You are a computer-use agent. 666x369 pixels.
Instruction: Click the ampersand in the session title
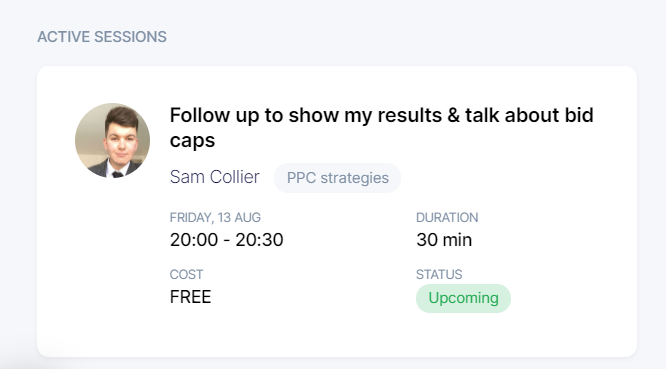[x=453, y=115]
